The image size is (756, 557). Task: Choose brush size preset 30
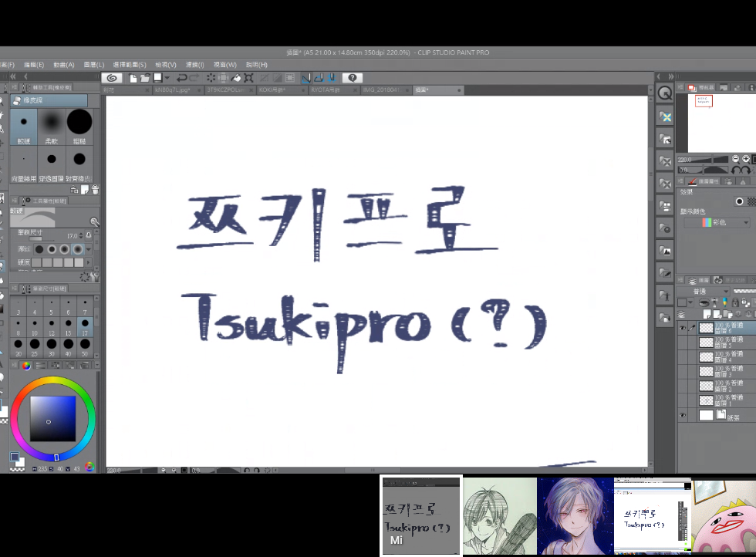click(52, 346)
